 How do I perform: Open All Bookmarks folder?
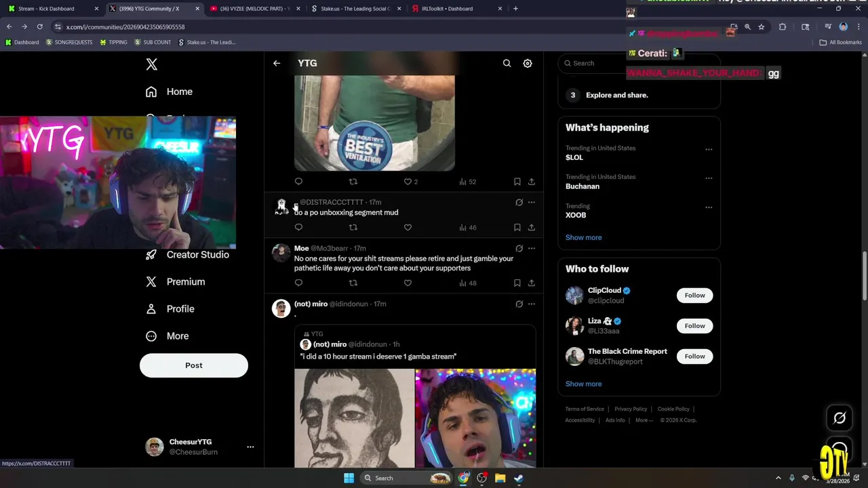[x=841, y=42]
